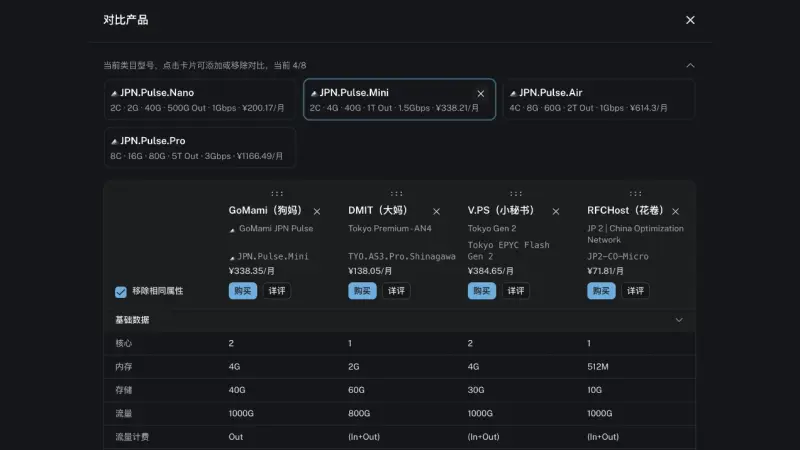800x450 pixels.
Task: Click Tokyo EPYC Flash Gen 2 plan name
Action: 508,251
